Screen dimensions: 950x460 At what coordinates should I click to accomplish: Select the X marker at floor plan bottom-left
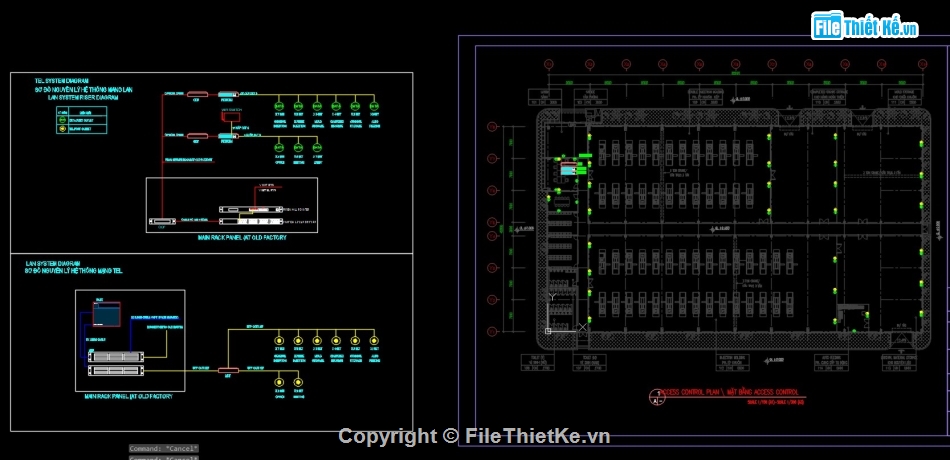[583, 327]
